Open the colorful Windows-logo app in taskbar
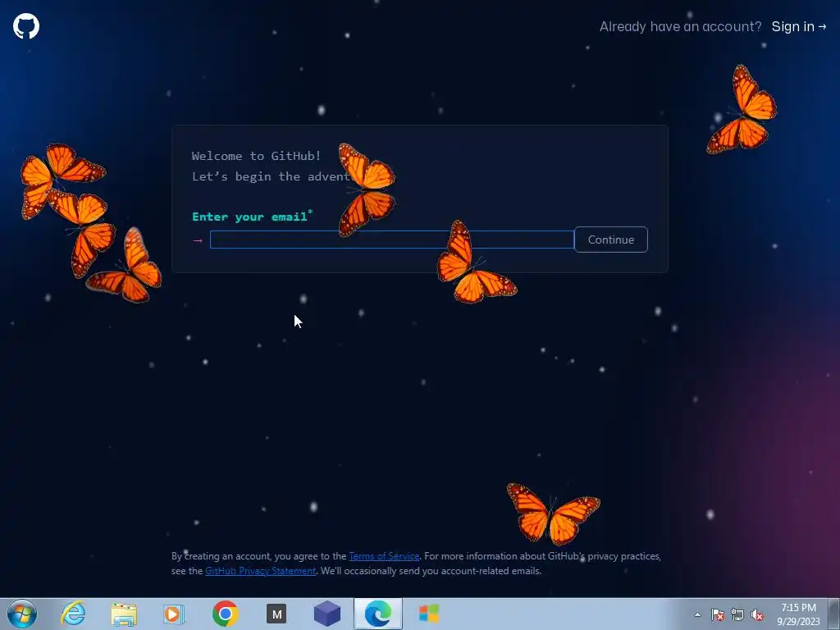840x630 pixels. 429,614
